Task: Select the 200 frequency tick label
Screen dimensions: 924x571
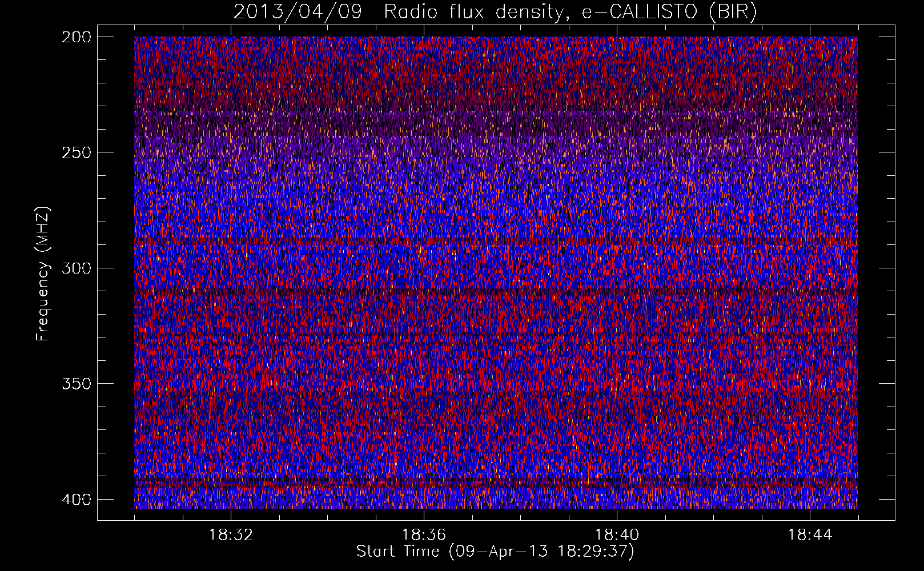Action: (77, 37)
